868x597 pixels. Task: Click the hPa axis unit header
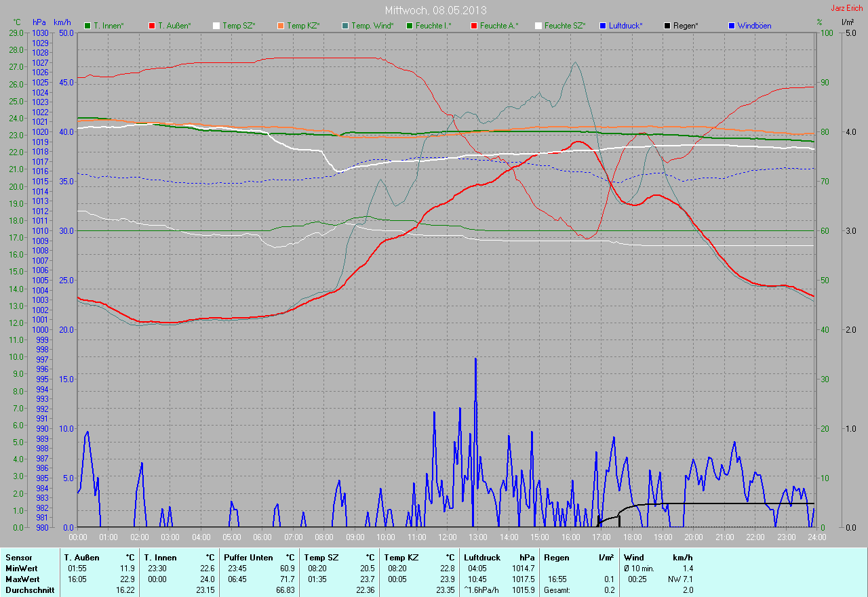tap(39, 22)
